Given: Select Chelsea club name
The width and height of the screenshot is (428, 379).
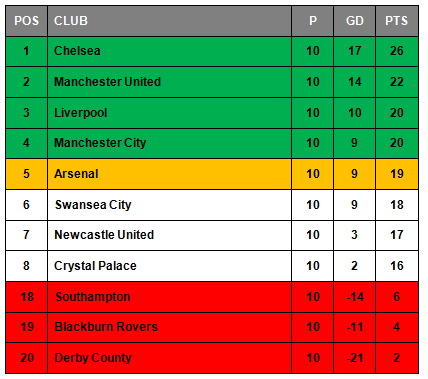Looking at the screenshot, I should coord(77,51).
